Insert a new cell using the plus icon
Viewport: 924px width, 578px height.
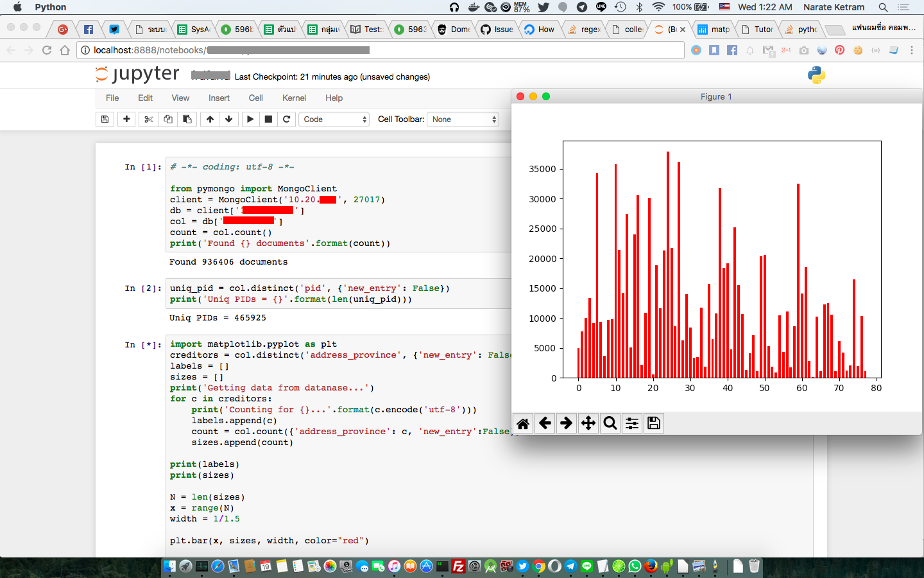click(x=126, y=119)
